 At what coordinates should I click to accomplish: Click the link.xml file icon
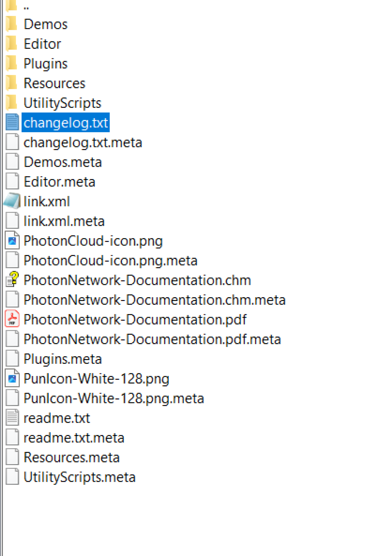click(x=12, y=201)
